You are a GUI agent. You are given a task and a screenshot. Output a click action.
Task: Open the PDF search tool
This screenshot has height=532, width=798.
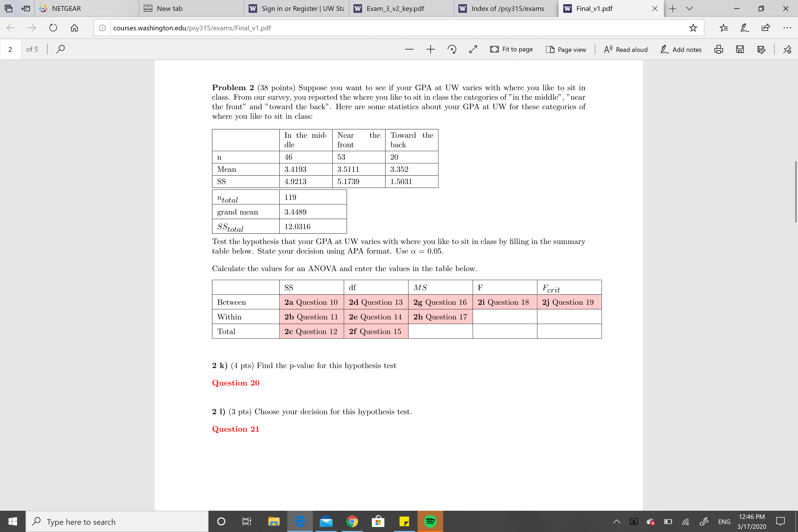click(x=60, y=49)
